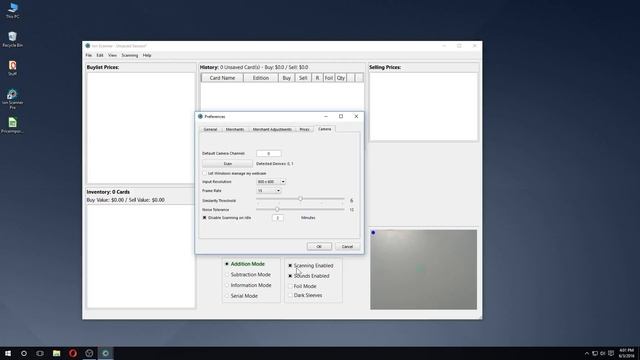Click the Preferences dialog title icon
Screen dimensions: 640x360
pyautogui.click(x=200, y=116)
